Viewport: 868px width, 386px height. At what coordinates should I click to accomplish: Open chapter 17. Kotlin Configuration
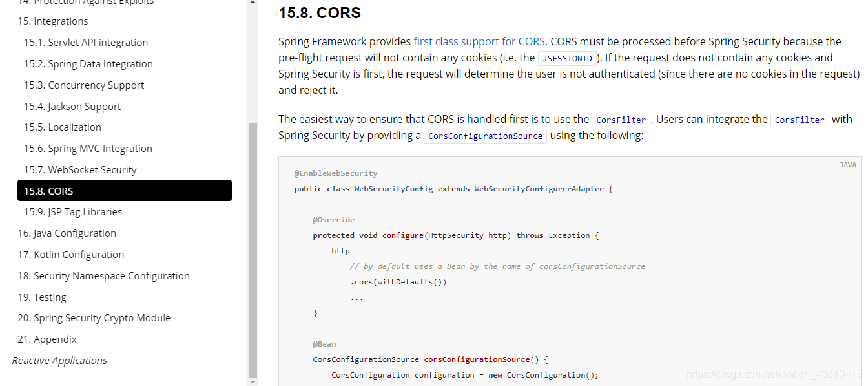[70, 254]
